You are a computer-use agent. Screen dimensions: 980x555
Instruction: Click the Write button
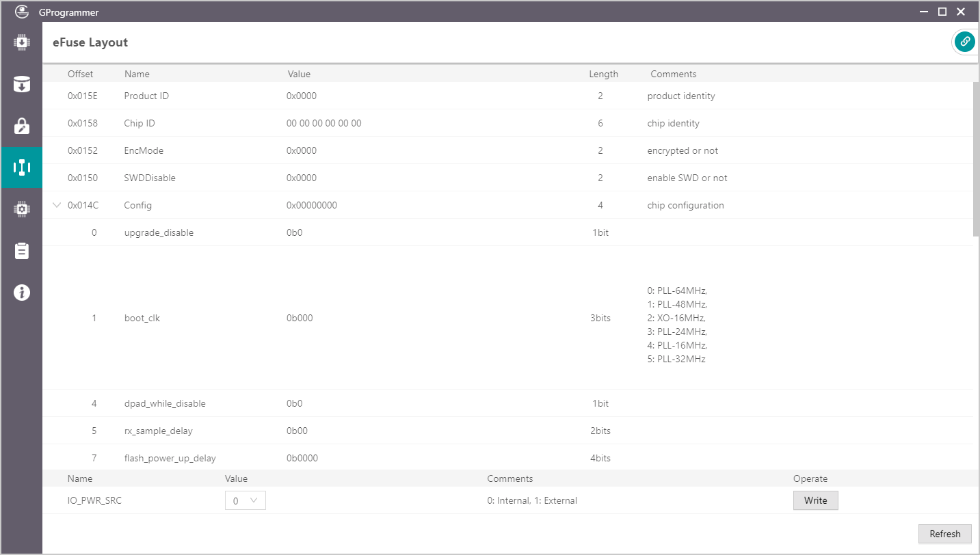click(815, 501)
